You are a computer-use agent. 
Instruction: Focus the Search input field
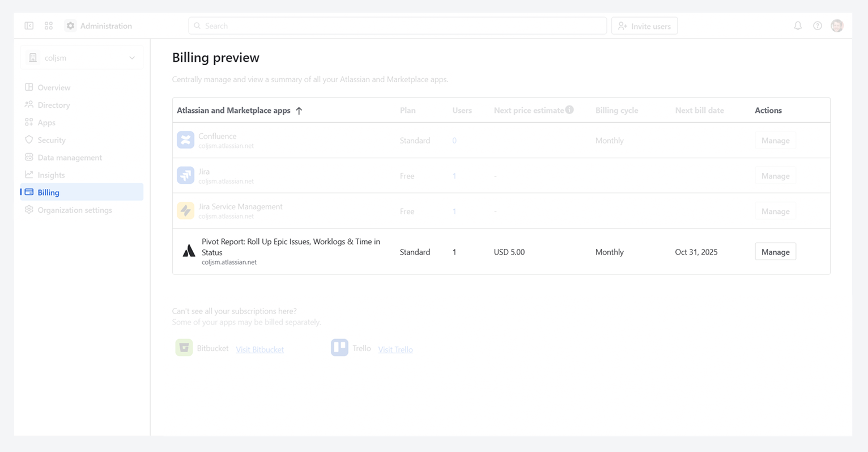pyautogui.click(x=398, y=26)
